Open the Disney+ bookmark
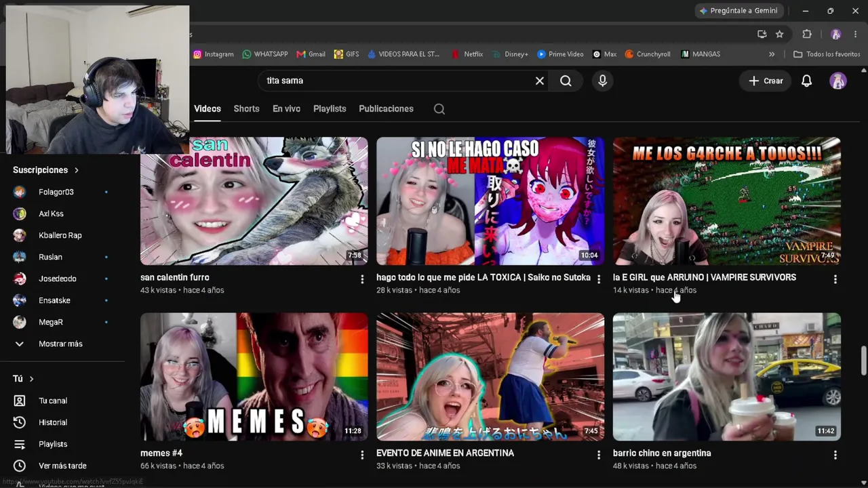Image resolution: width=868 pixels, height=488 pixels. [x=511, y=54]
